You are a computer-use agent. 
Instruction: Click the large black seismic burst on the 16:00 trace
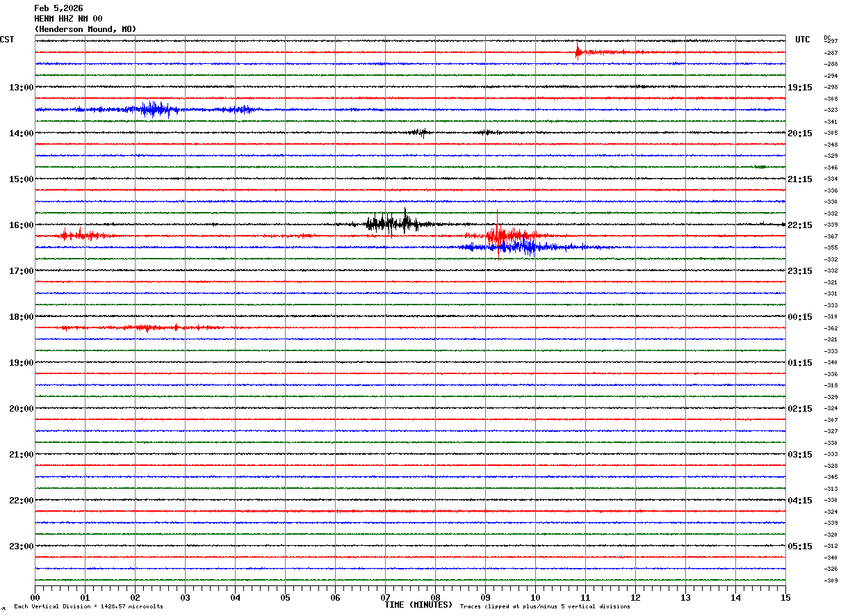tap(391, 223)
